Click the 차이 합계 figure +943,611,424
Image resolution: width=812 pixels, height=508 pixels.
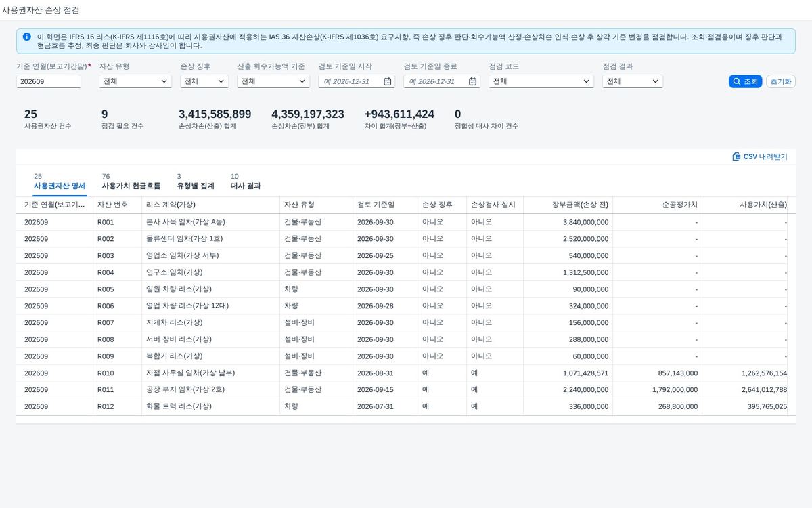click(399, 114)
